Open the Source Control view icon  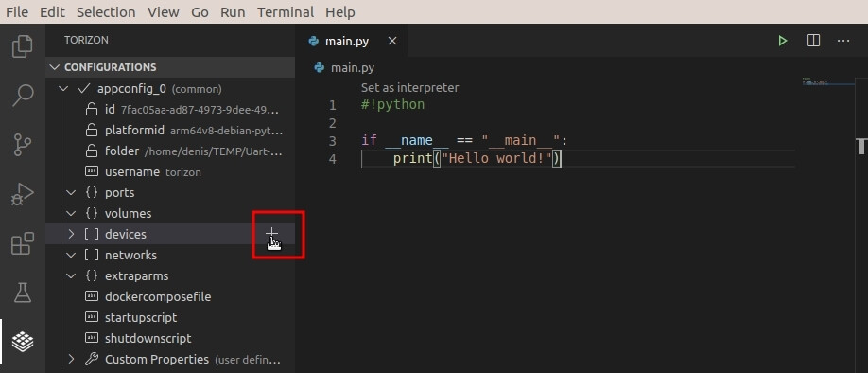22,145
